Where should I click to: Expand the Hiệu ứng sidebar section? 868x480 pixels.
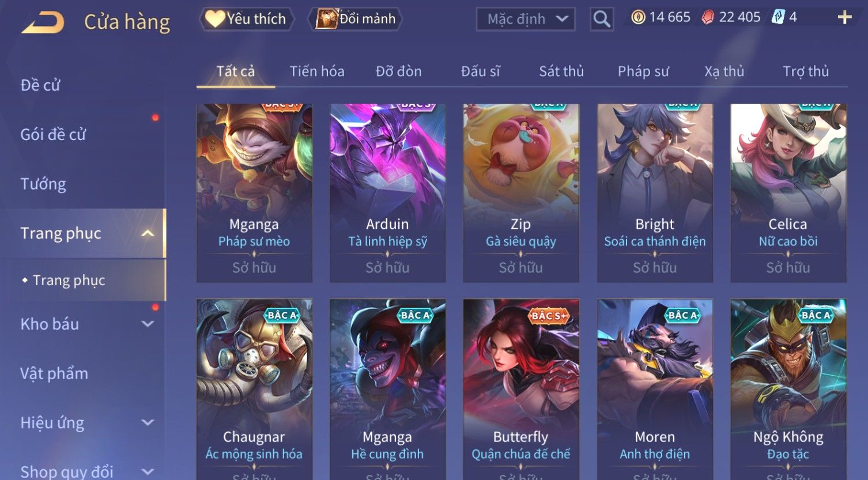[148, 422]
